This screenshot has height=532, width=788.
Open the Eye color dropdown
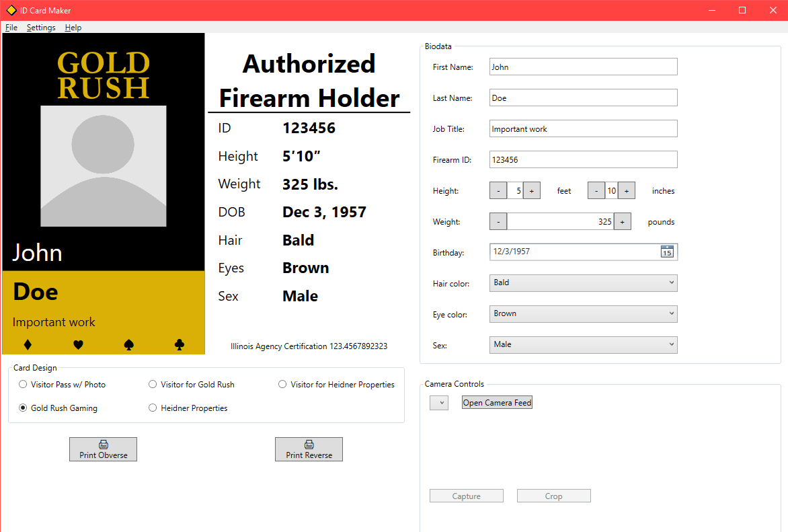point(670,313)
